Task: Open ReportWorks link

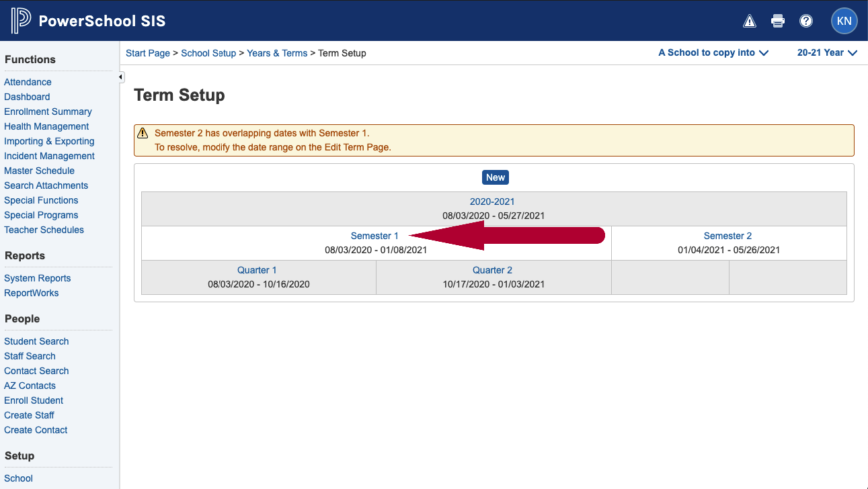Action: (x=31, y=293)
